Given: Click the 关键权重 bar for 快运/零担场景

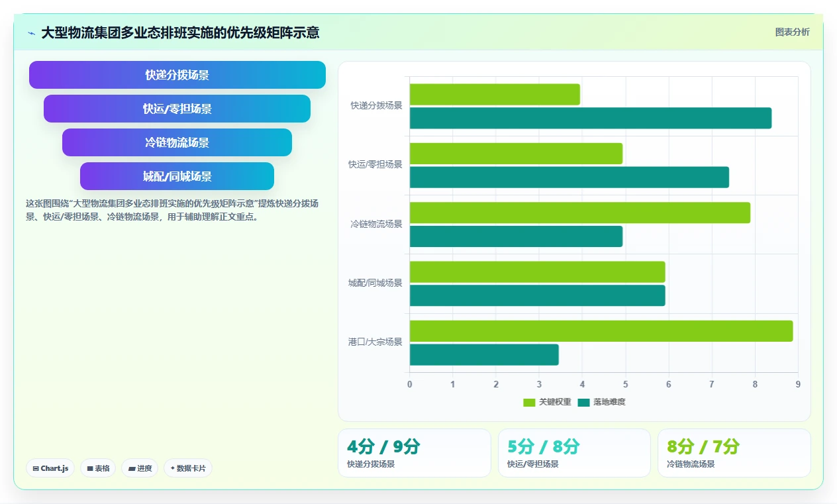Looking at the screenshot, I should 517,154.
